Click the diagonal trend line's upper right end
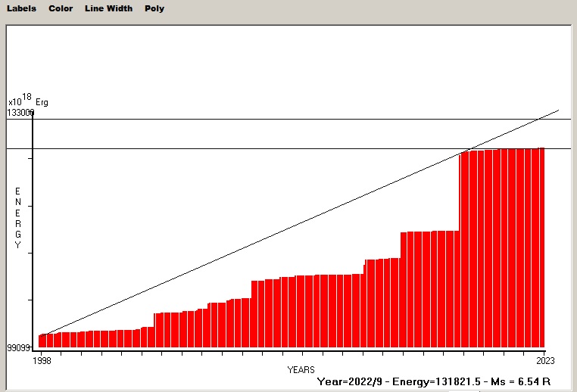577x392 pixels. (557, 110)
